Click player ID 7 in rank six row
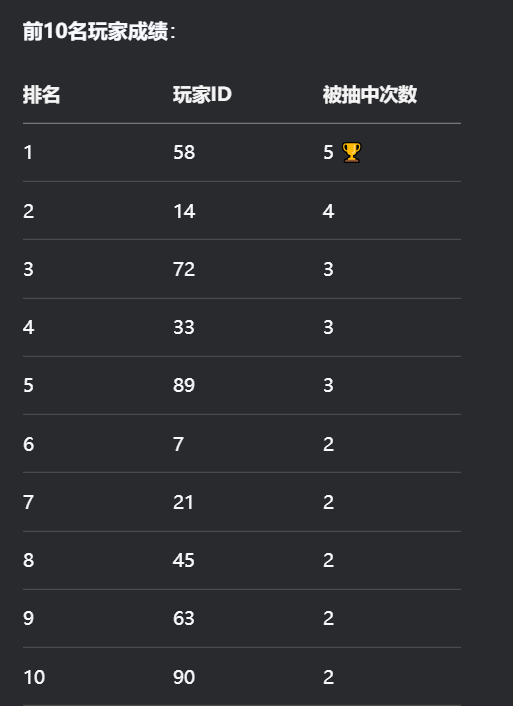Viewport: 513px width, 706px height. click(178, 444)
